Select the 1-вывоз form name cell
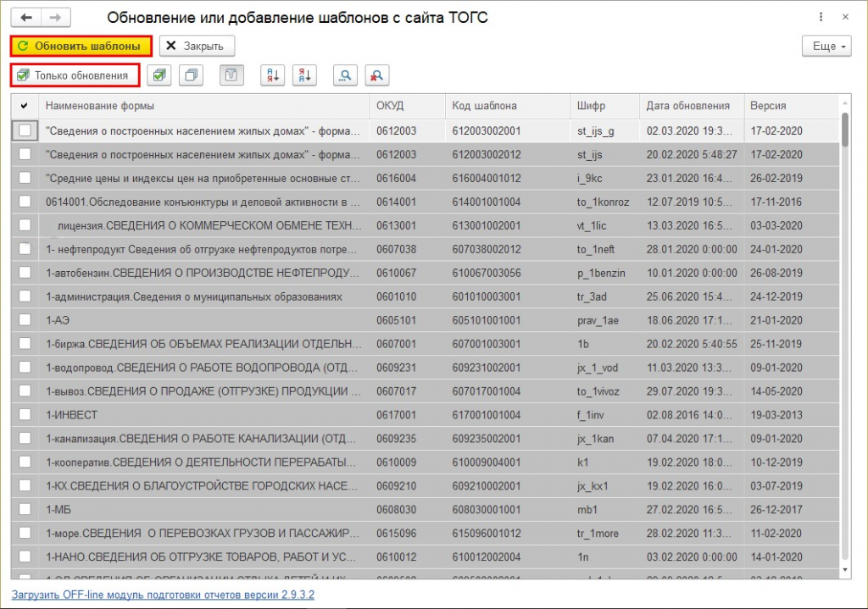Screen dimensions: 868x609 point(203,391)
